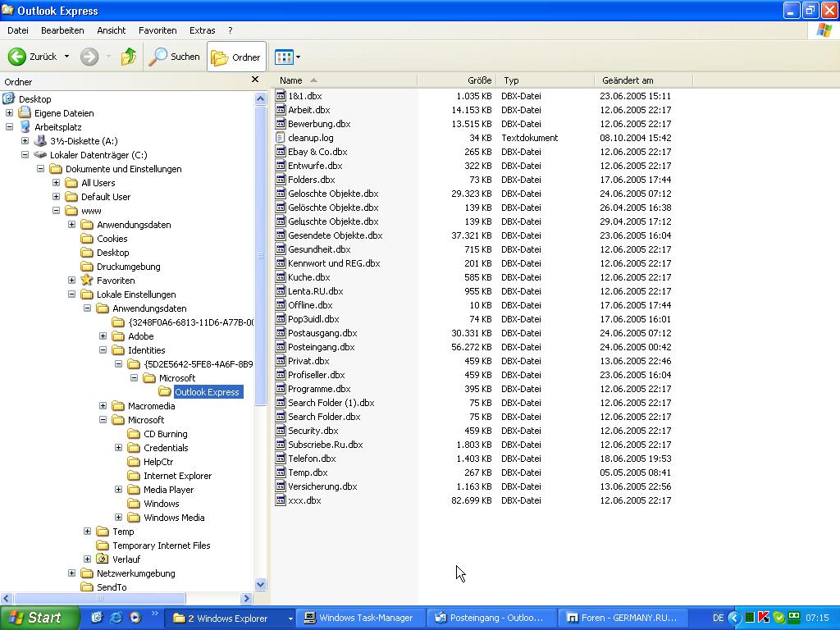Select the Favoriten star folder icon
840x630 pixels.
point(87,281)
